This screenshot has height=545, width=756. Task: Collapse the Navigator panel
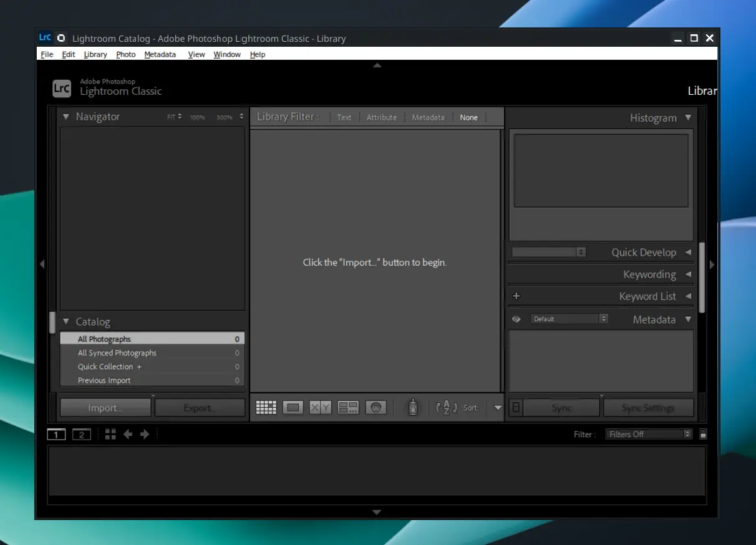pyautogui.click(x=66, y=117)
